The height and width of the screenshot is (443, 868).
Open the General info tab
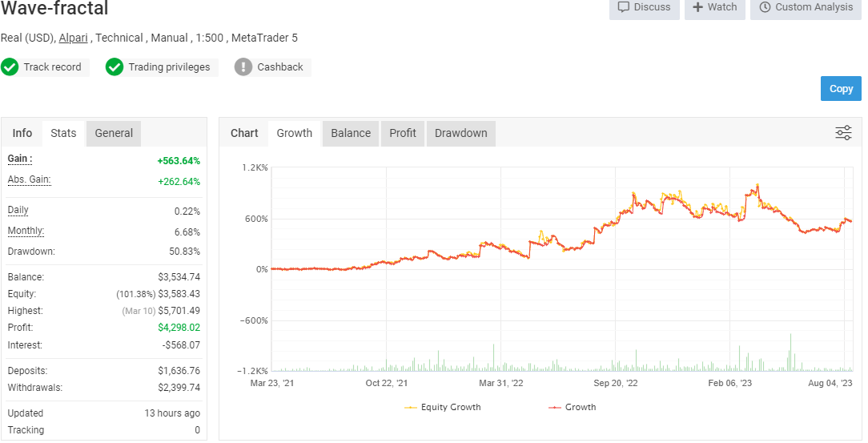point(114,134)
